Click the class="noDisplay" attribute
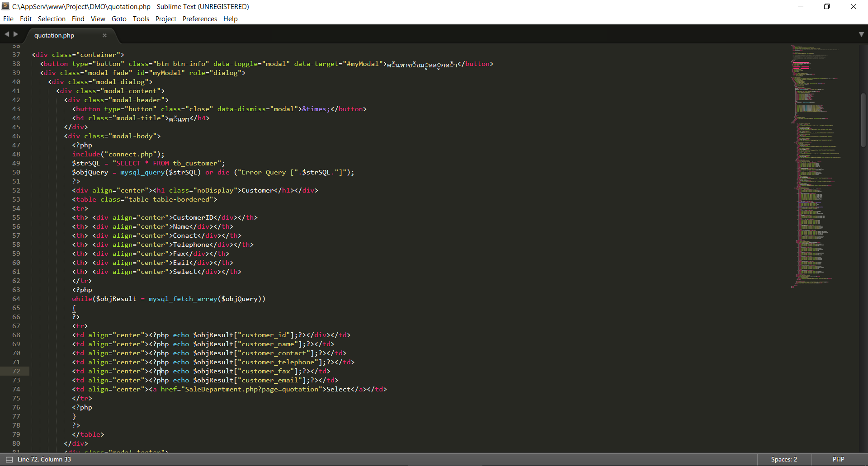Image resolution: width=868 pixels, height=466 pixels. pyautogui.click(x=203, y=190)
